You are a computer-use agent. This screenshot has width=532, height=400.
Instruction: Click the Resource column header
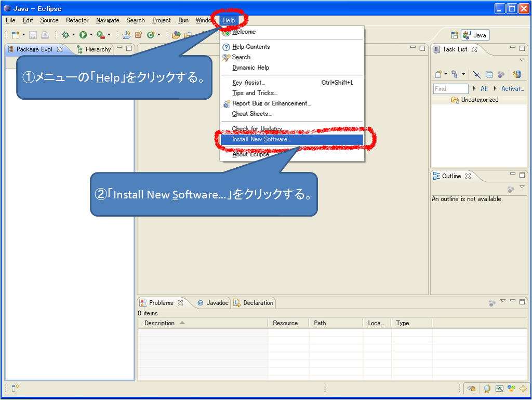click(x=288, y=323)
